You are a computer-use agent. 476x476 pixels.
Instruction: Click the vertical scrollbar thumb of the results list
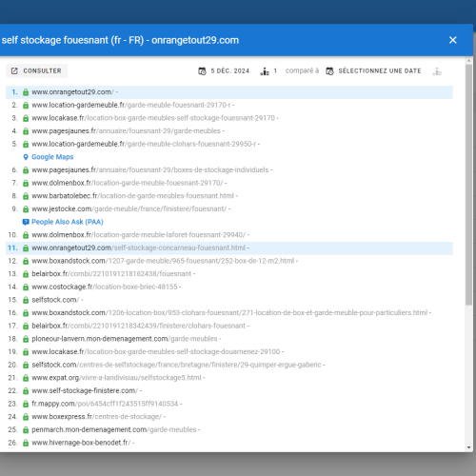point(469,185)
